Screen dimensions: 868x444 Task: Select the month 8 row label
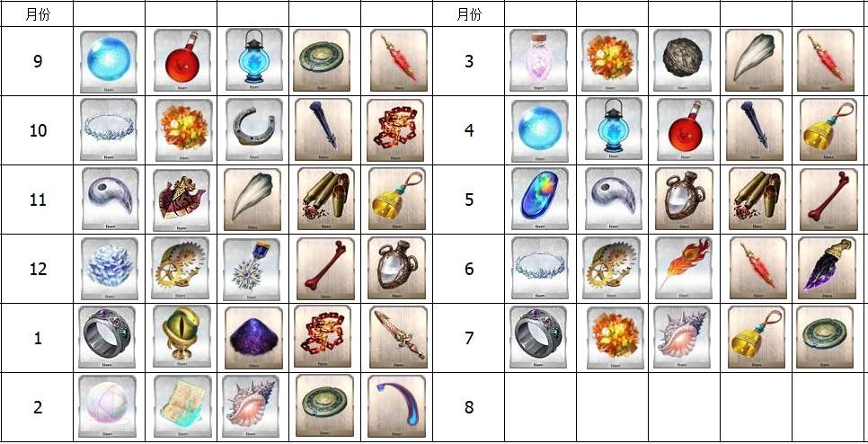click(x=468, y=407)
